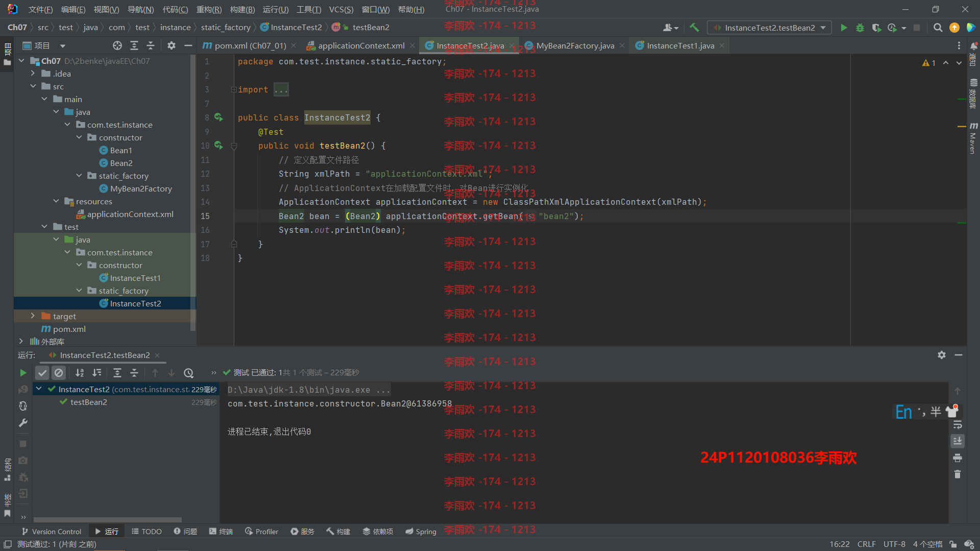Run InstanceTest2.testBean2 with the green play icon
The width and height of the screenshot is (980, 551).
(x=844, y=28)
